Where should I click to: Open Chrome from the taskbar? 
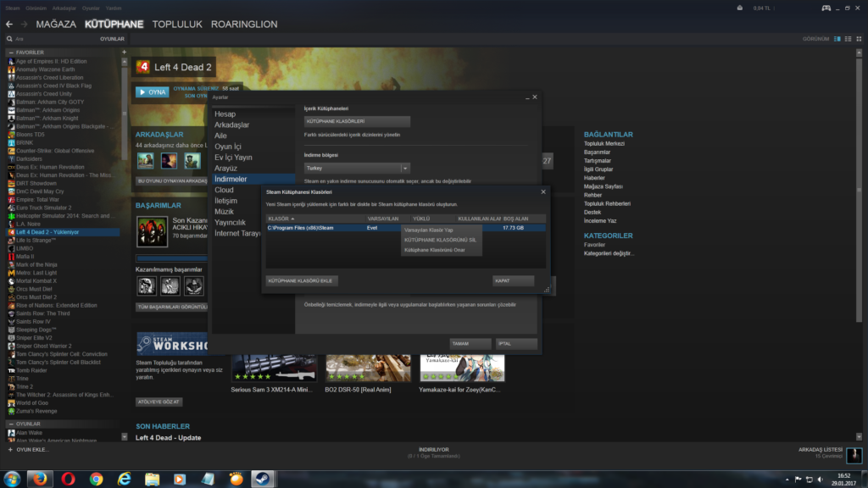click(x=97, y=479)
